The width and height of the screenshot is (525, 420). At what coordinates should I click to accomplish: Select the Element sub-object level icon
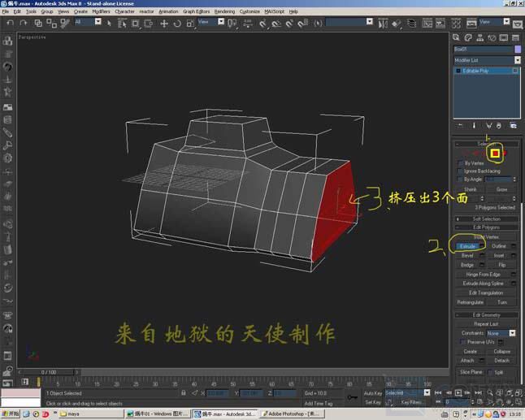click(505, 154)
